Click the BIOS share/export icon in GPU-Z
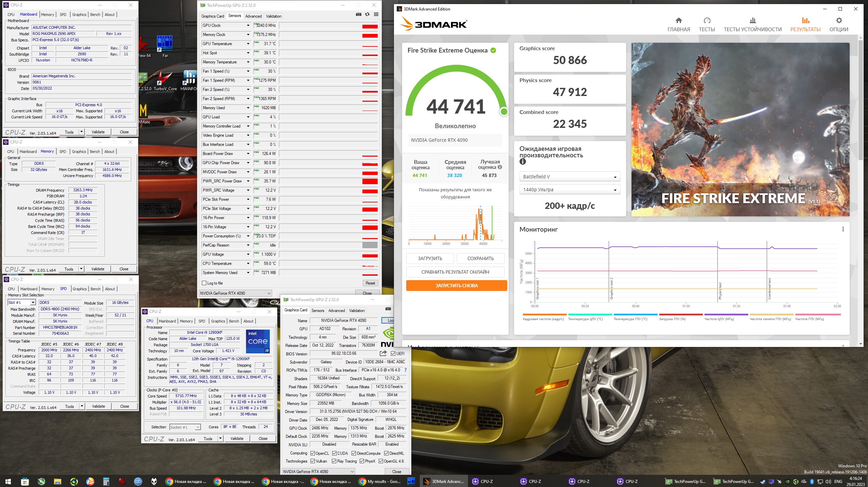Screen dimensions: 868x487 click(x=383, y=353)
